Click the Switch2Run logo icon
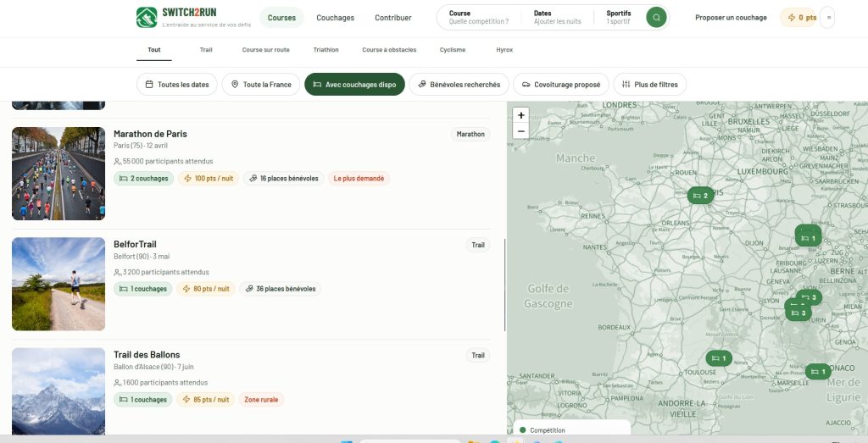868x443 pixels. [x=147, y=17]
